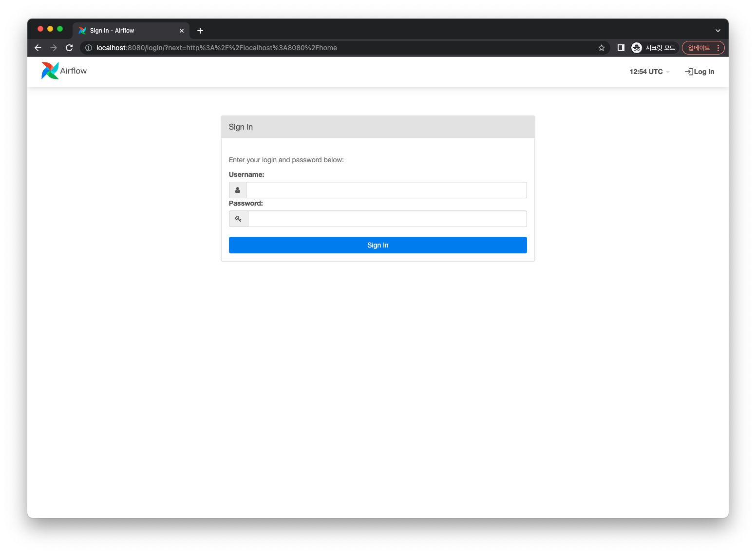
Task: Bookmark this page with the star icon
Action: click(x=602, y=48)
